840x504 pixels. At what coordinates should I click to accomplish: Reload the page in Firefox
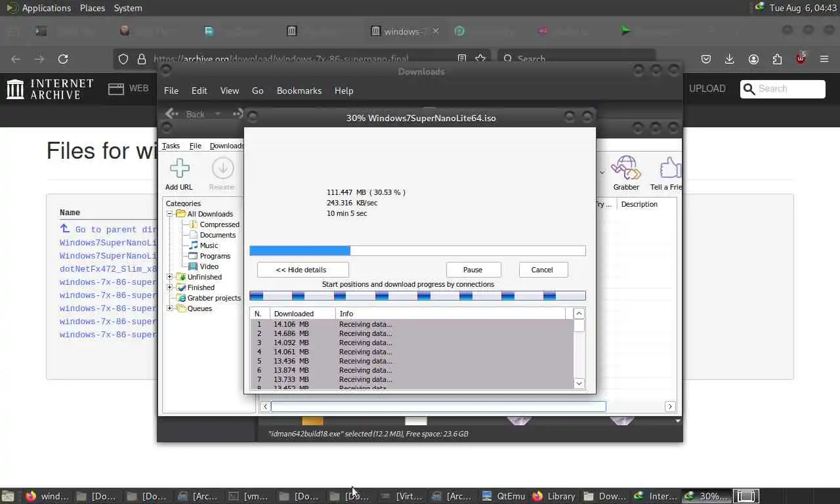coord(63,59)
